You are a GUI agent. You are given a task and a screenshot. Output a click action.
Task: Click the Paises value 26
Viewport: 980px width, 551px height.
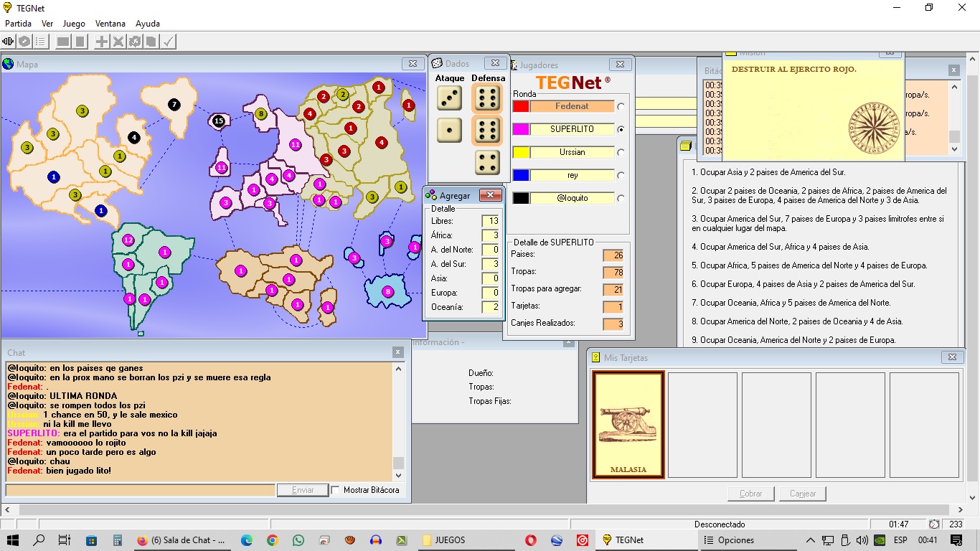(x=613, y=255)
